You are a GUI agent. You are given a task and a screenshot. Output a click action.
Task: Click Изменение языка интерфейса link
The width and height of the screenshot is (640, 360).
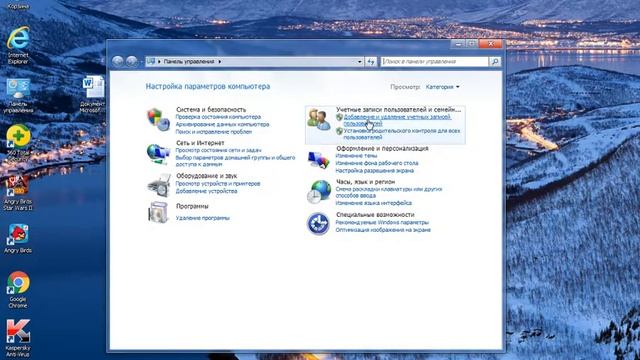pos(373,203)
